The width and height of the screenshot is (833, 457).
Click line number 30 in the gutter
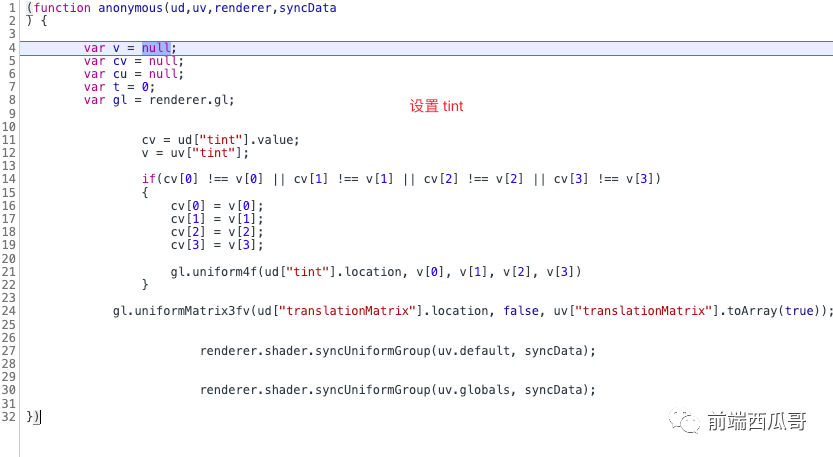coord(8,390)
